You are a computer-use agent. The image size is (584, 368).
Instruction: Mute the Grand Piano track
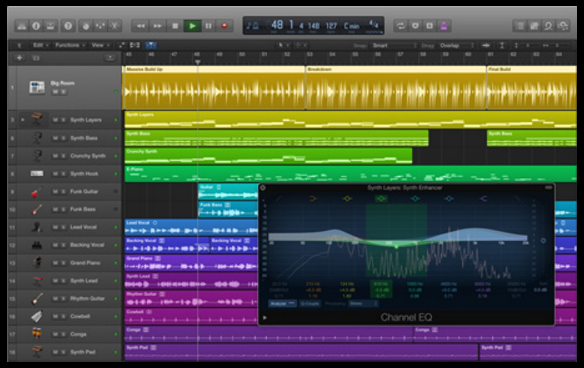(x=55, y=263)
